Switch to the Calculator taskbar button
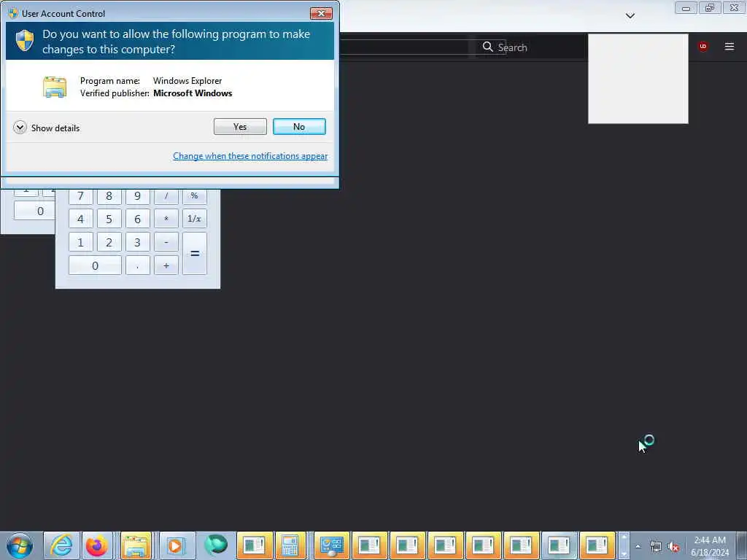The width and height of the screenshot is (747, 560). pyautogui.click(x=290, y=545)
